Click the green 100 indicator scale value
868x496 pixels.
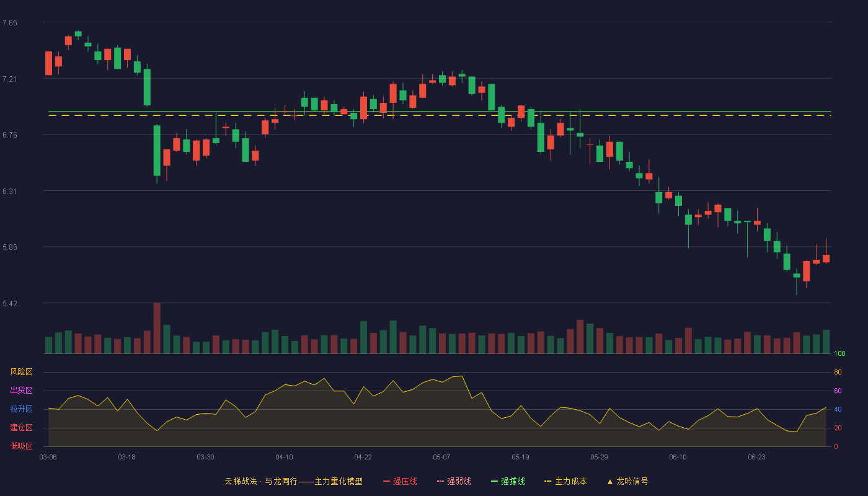pyautogui.click(x=839, y=354)
